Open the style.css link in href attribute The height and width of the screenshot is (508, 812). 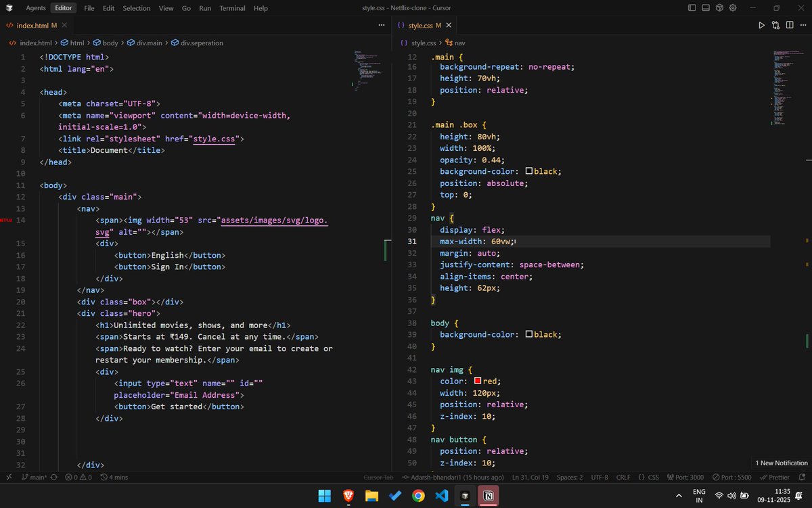(x=214, y=139)
